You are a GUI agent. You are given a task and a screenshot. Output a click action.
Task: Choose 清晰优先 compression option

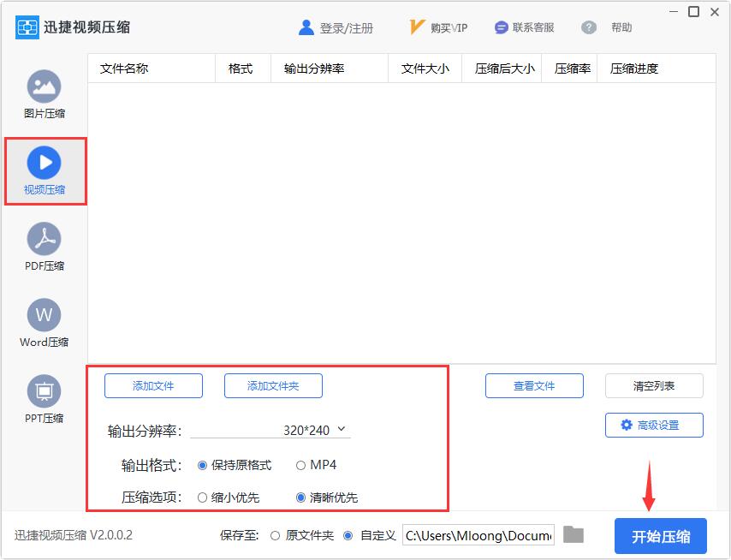point(327,497)
